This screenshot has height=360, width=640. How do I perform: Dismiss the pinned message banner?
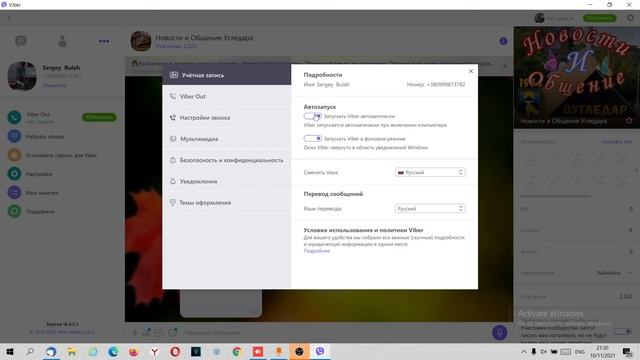click(505, 66)
